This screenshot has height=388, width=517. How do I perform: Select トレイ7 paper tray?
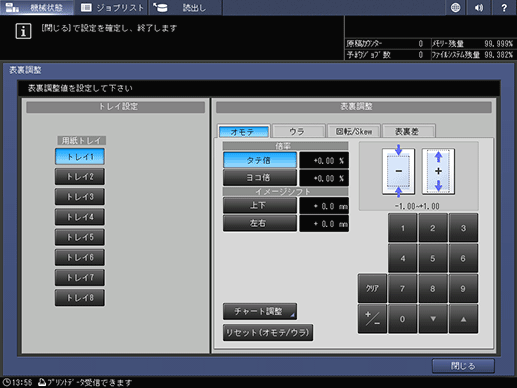[80, 277]
